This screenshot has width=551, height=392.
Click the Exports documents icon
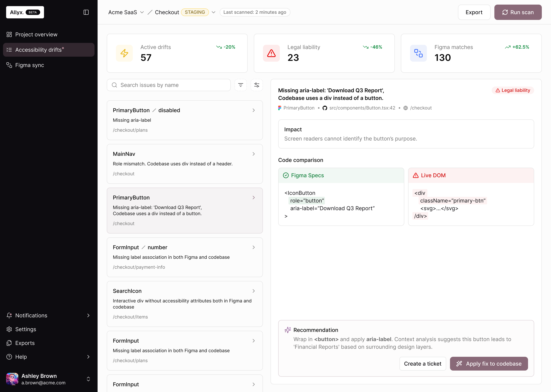(x=9, y=343)
